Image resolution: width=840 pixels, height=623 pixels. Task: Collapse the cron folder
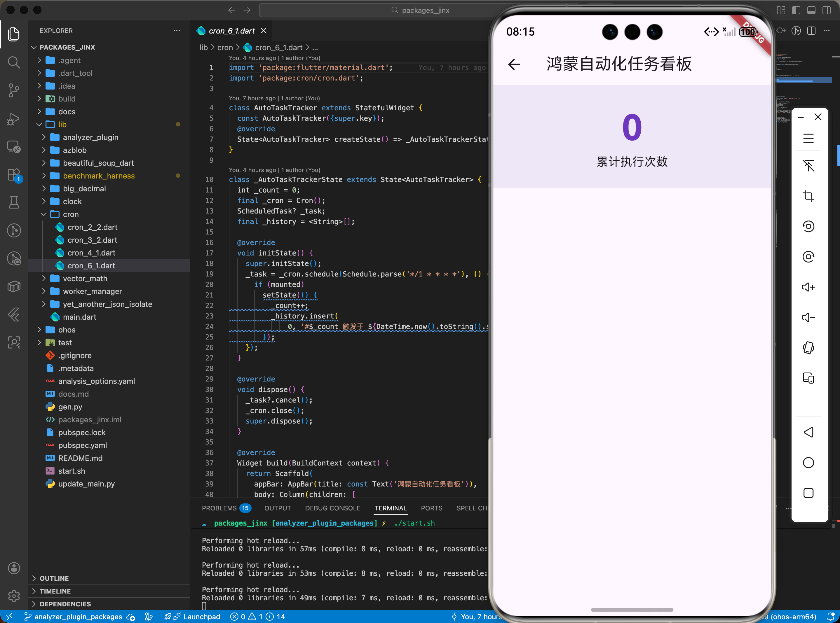point(71,214)
